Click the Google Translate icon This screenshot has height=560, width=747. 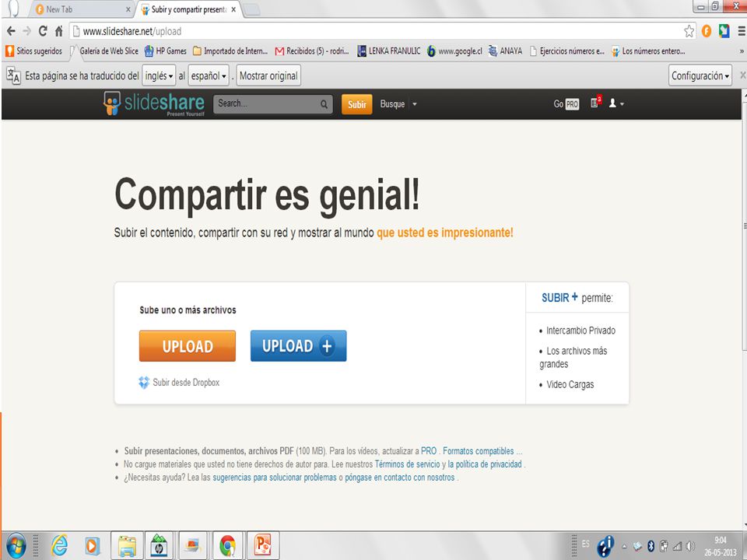(x=13, y=75)
